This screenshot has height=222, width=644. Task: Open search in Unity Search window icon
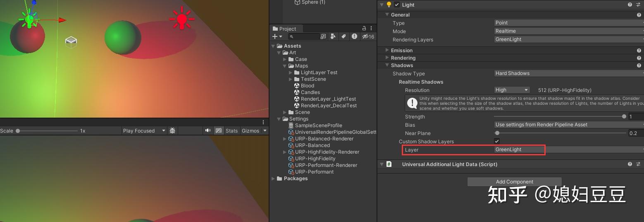323,36
